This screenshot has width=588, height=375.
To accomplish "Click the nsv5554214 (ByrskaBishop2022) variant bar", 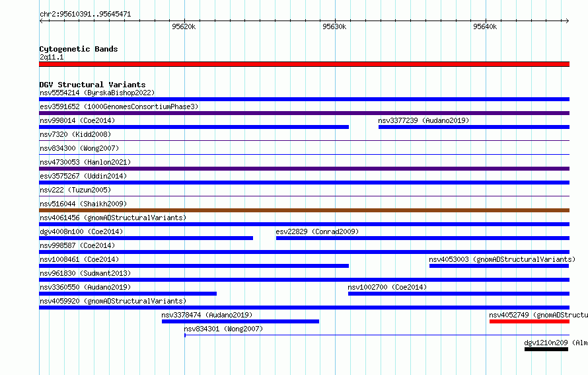I will click(x=304, y=99).
